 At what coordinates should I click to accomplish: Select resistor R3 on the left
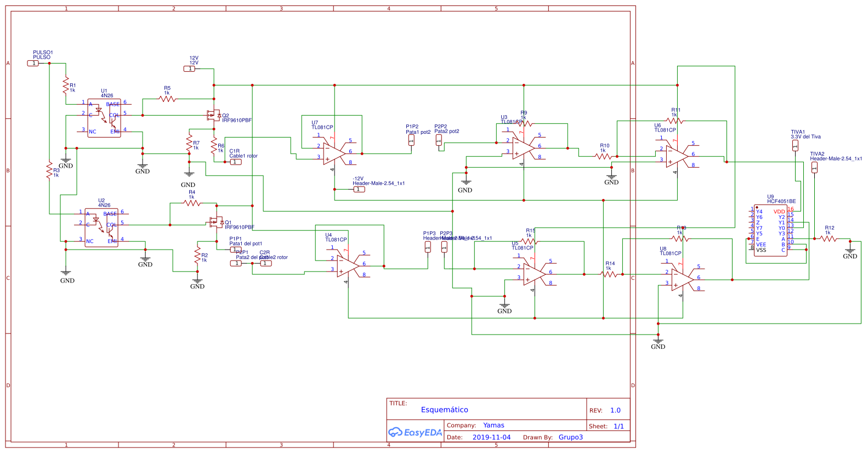[x=49, y=171]
